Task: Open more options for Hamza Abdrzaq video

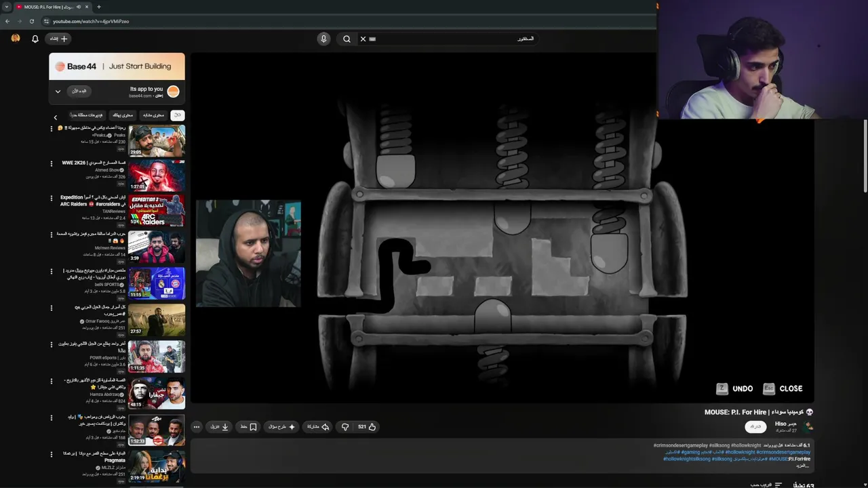Action: 52,381
